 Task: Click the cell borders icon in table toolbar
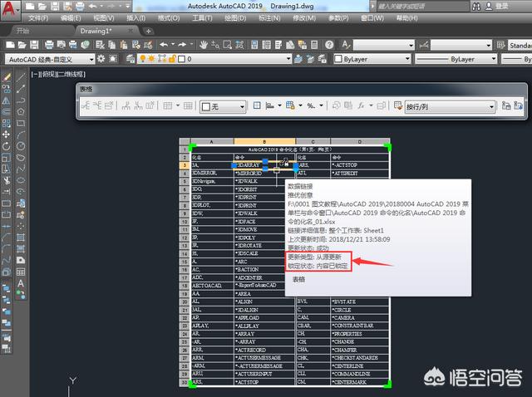pyautogui.click(x=257, y=105)
